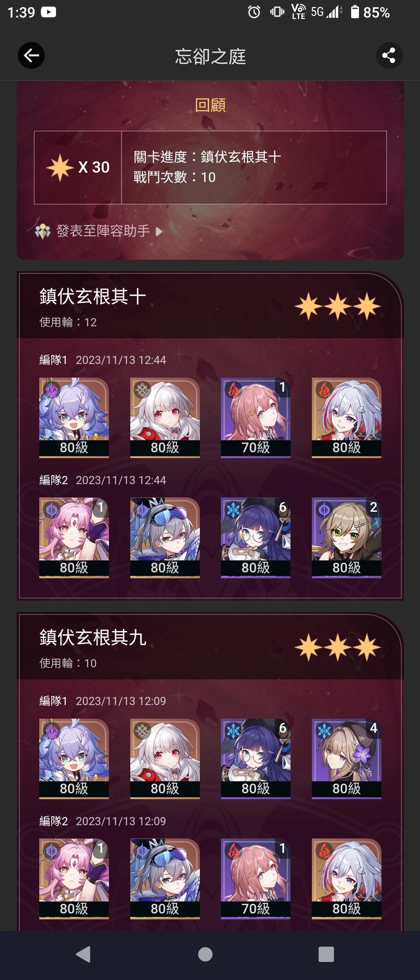The width and height of the screenshot is (420, 980).
Task: Tap the 發表至陣容助手 team icon
Action: pos(43,231)
